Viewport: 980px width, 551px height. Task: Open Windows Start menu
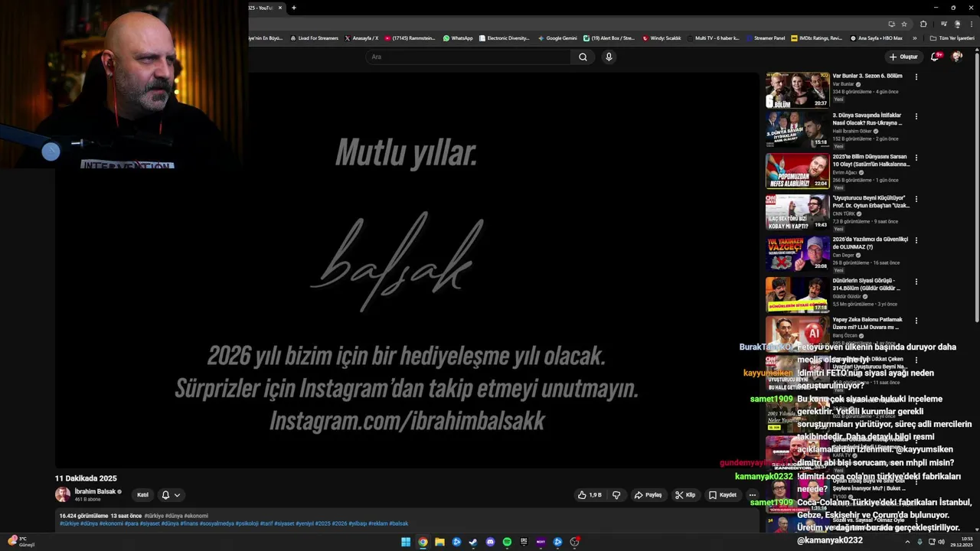tap(406, 542)
